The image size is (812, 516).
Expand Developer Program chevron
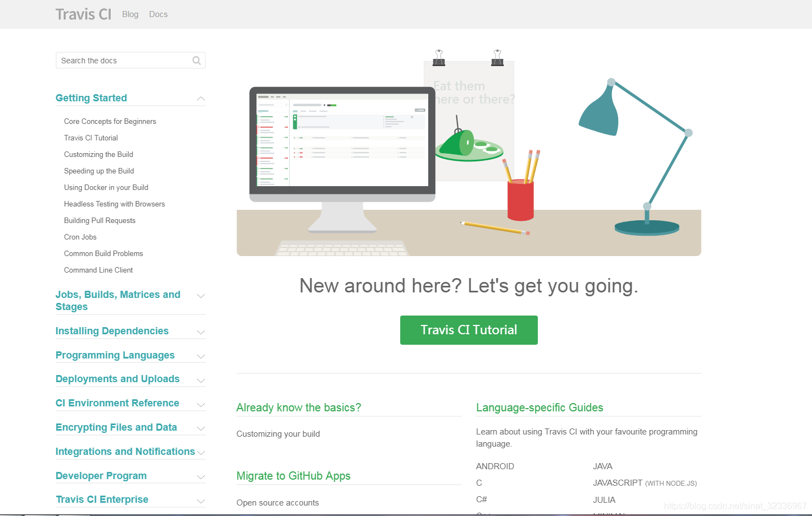click(x=201, y=477)
